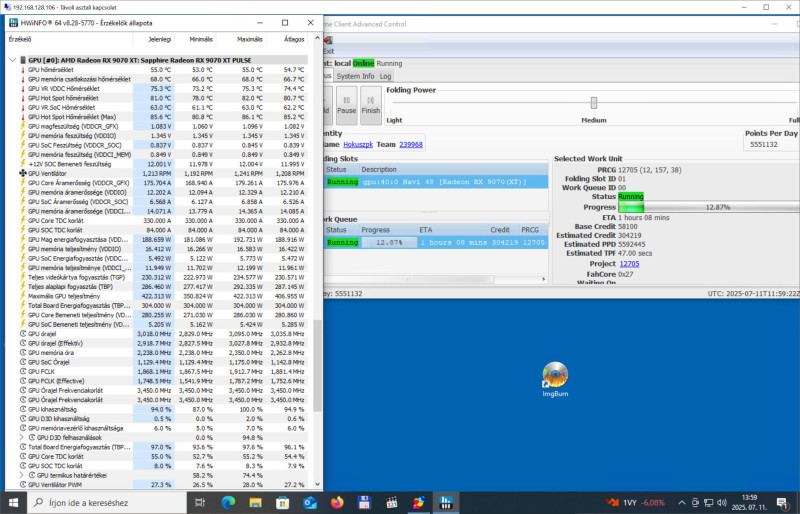
Task: Switch to the System Info tab in FAH
Action: tap(355, 76)
